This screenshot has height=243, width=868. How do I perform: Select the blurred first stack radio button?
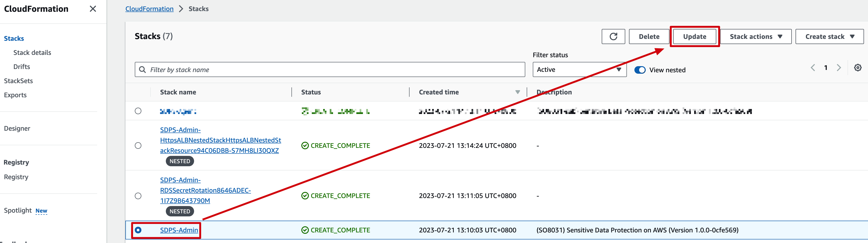pos(138,111)
